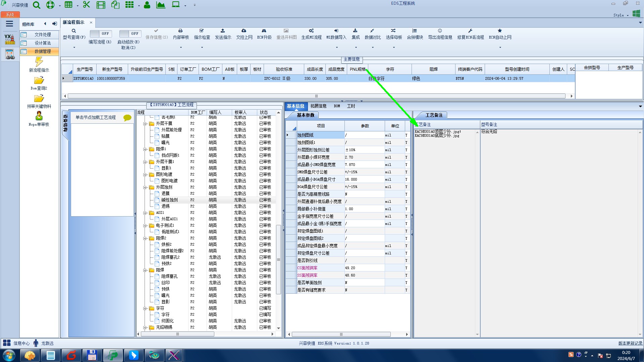Collapse the 外层蚀刻 tree folder
Image resolution: width=644 pixels, height=362 pixels.
145,187
